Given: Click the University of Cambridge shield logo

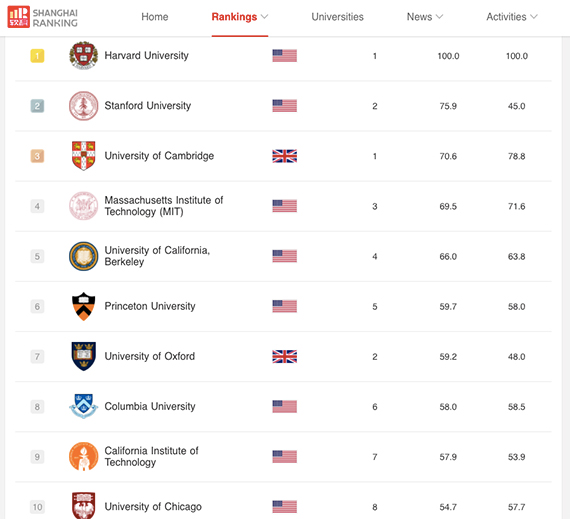Looking at the screenshot, I should coord(84,156).
